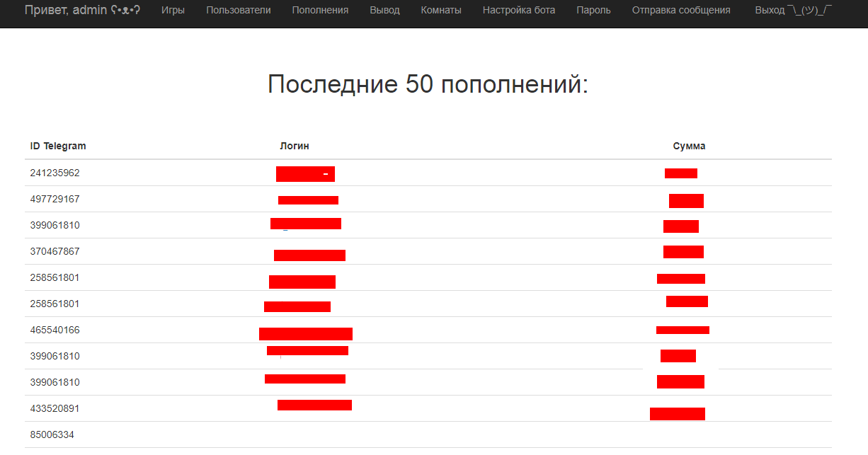868x455 pixels.
Task: Open the Вывод section
Action: point(384,10)
